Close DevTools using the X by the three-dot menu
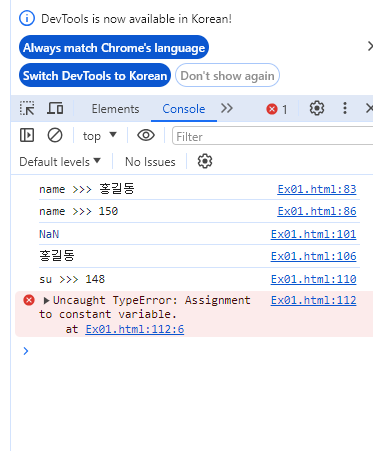This screenshot has height=451, width=373. click(x=369, y=108)
